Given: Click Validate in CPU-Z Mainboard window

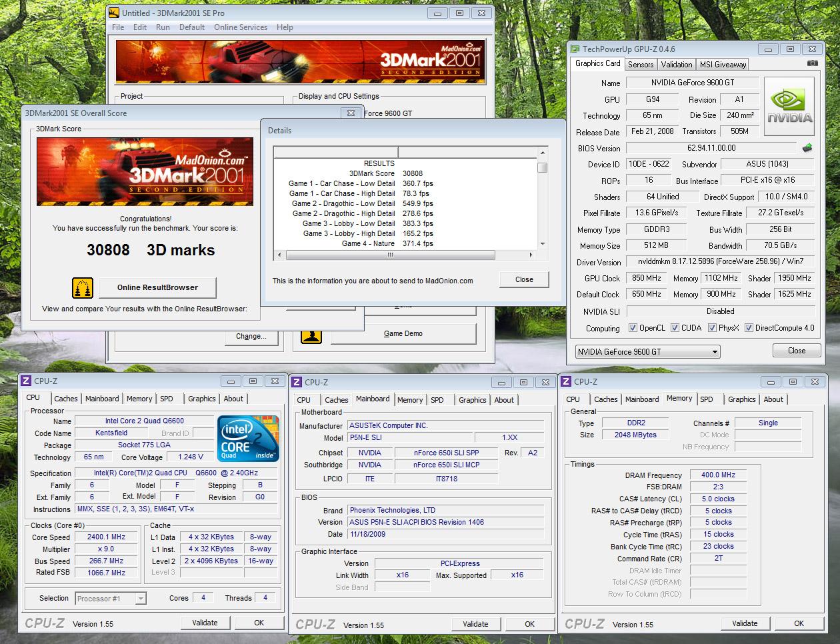Looking at the screenshot, I should [475, 624].
